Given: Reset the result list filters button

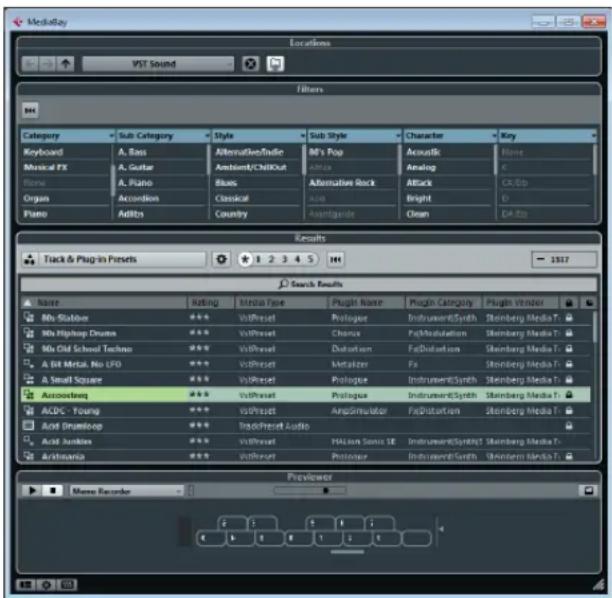Looking at the screenshot, I should 335,259.
